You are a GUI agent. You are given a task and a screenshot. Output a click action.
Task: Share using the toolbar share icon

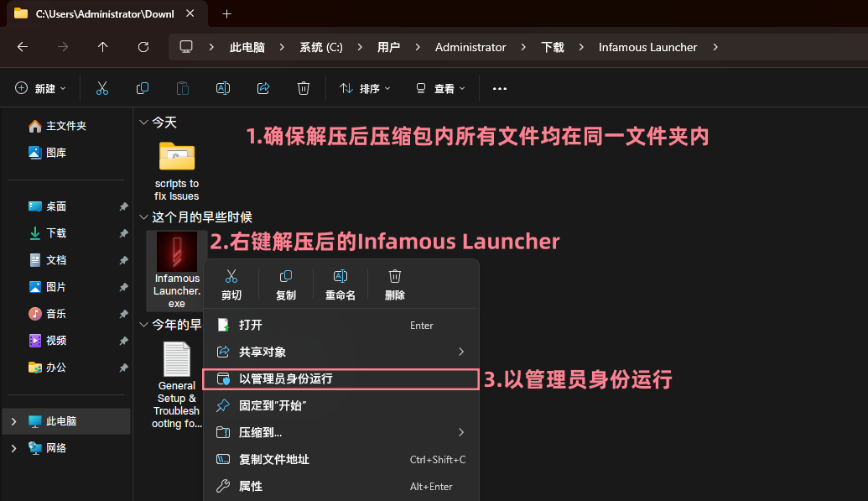point(263,88)
